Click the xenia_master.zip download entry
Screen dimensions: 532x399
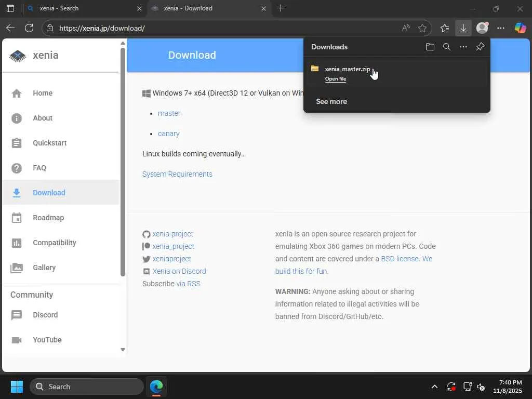click(396, 73)
